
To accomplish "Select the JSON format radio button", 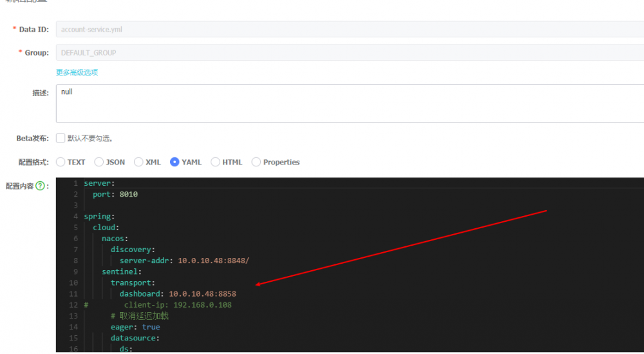I will (x=99, y=162).
